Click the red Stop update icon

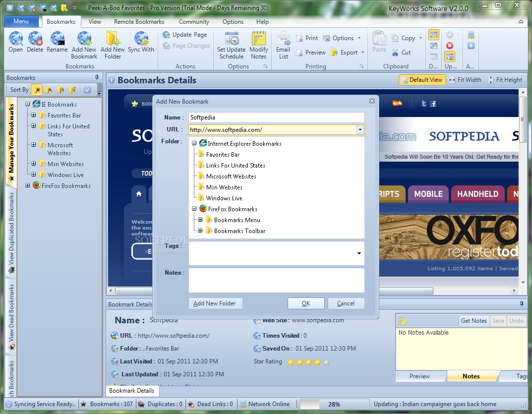[450, 46]
